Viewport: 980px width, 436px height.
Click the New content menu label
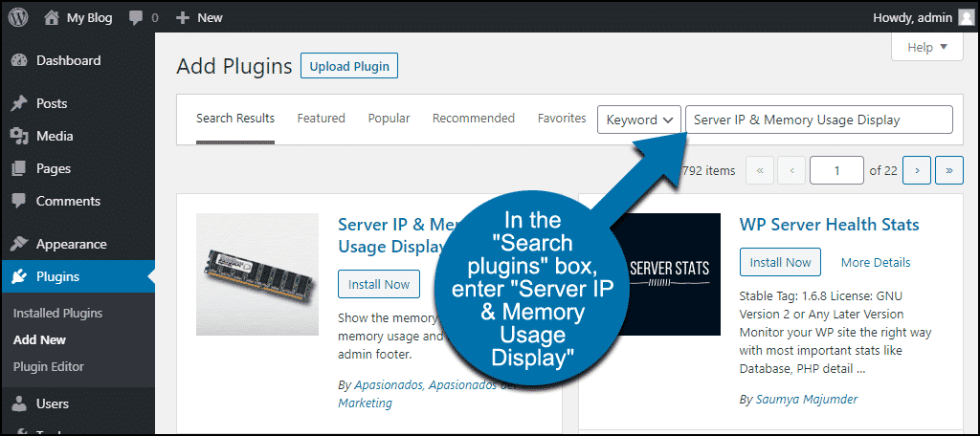tap(210, 18)
